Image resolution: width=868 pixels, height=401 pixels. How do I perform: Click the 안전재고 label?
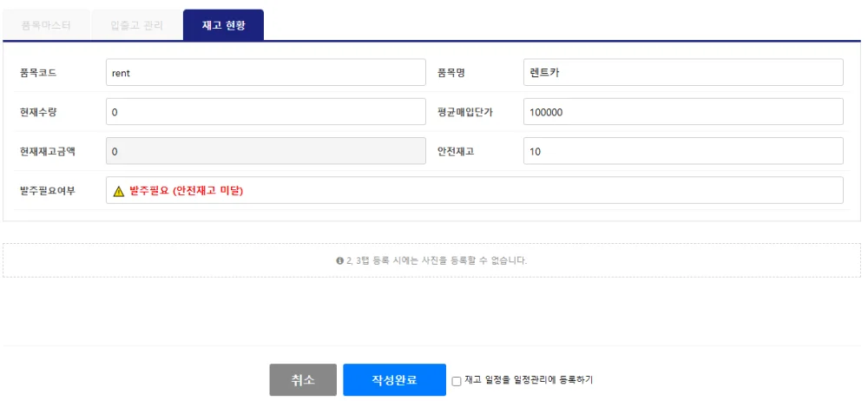[456, 151]
